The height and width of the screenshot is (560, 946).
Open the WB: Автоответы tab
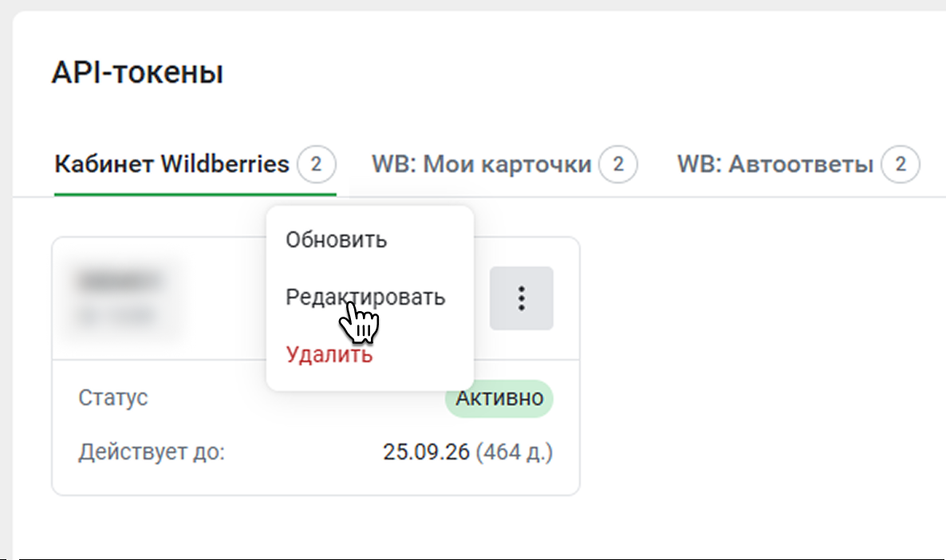pyautogui.click(x=775, y=165)
